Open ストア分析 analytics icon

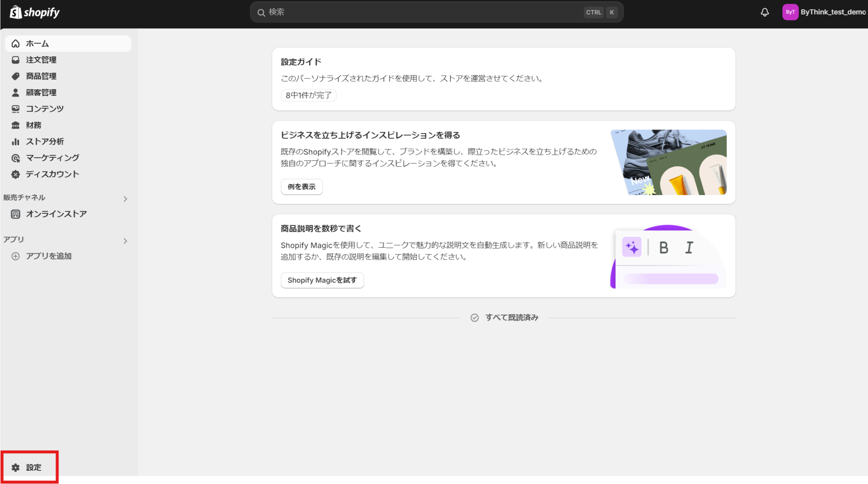(x=15, y=141)
